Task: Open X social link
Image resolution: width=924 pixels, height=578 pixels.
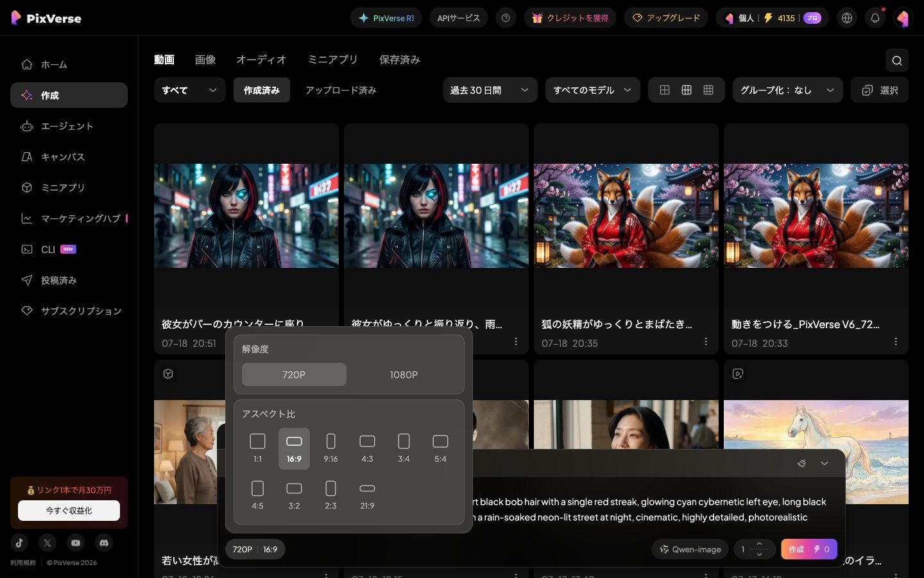Action: 47,543
